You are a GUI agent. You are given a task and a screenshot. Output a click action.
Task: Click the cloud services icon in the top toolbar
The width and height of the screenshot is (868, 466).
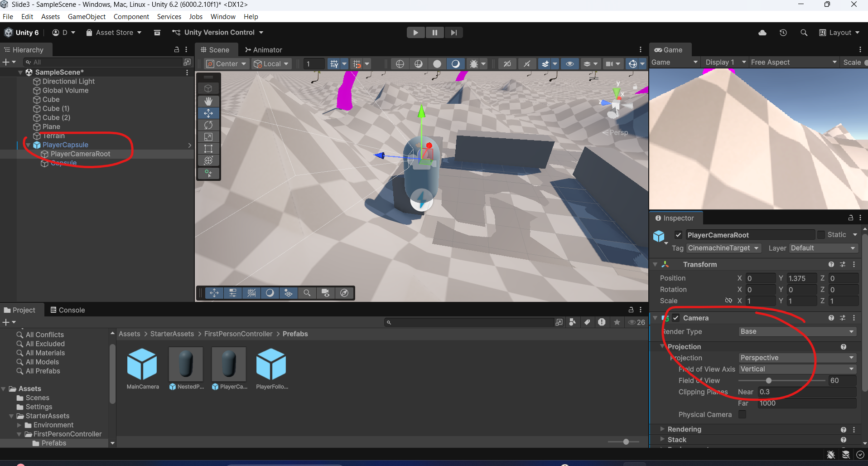click(x=763, y=32)
